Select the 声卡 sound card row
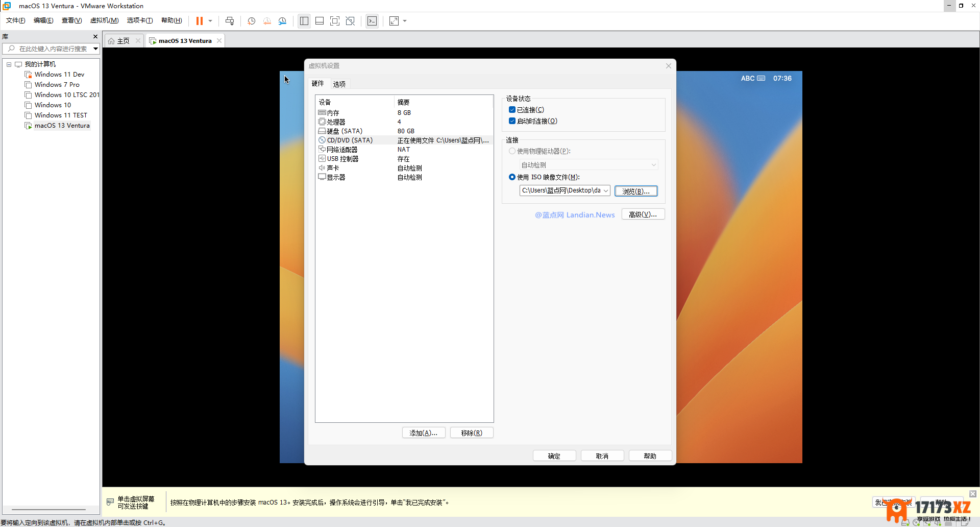This screenshot has width=980, height=527. (404, 168)
